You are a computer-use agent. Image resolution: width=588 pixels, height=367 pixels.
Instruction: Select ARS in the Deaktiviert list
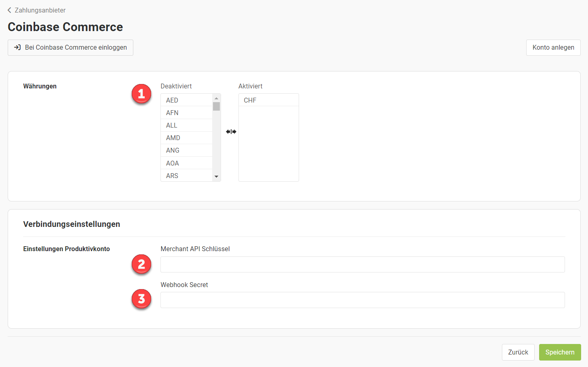tap(186, 176)
